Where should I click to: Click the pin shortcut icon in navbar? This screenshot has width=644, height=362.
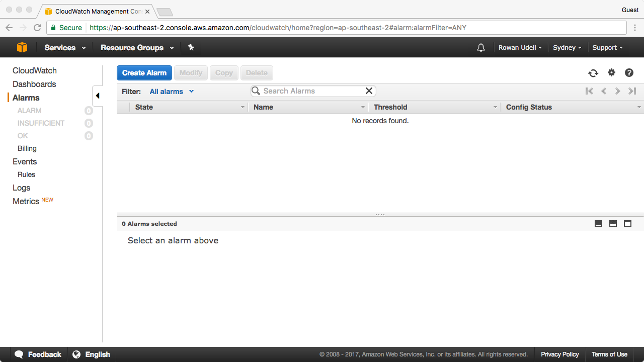point(191,47)
